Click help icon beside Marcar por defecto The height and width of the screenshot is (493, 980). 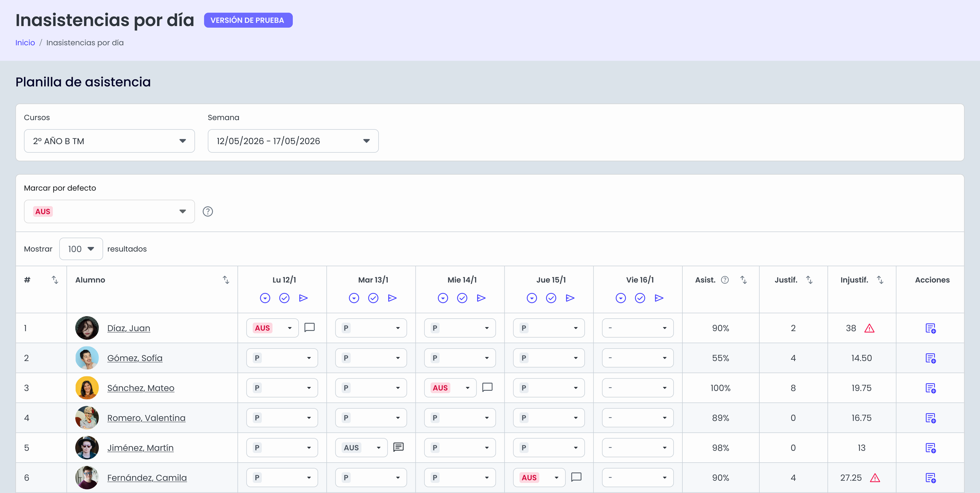208,211
